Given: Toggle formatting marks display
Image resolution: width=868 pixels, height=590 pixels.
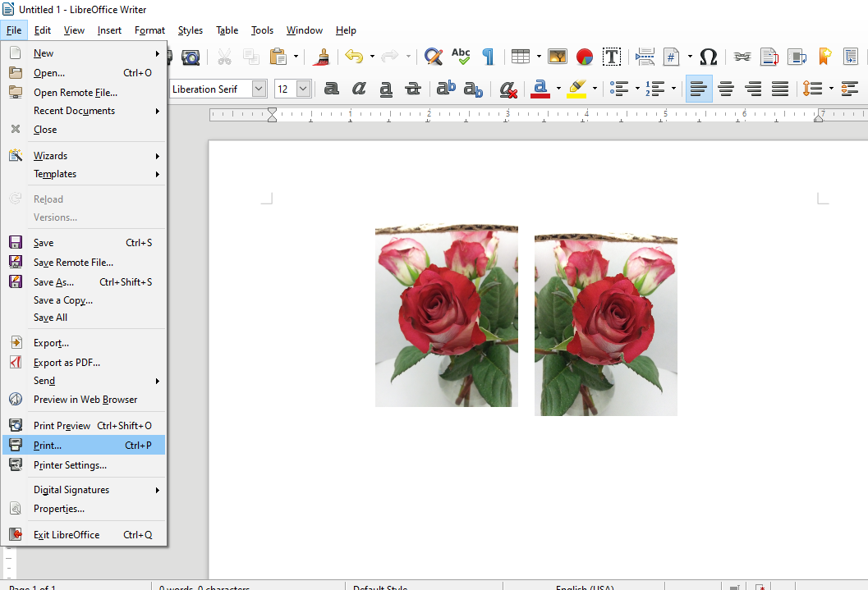Looking at the screenshot, I should [487, 57].
